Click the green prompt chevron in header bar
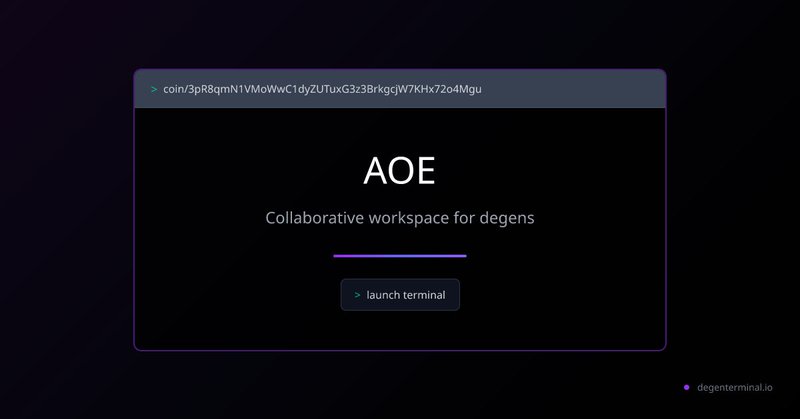800x419 pixels. pyautogui.click(x=154, y=89)
